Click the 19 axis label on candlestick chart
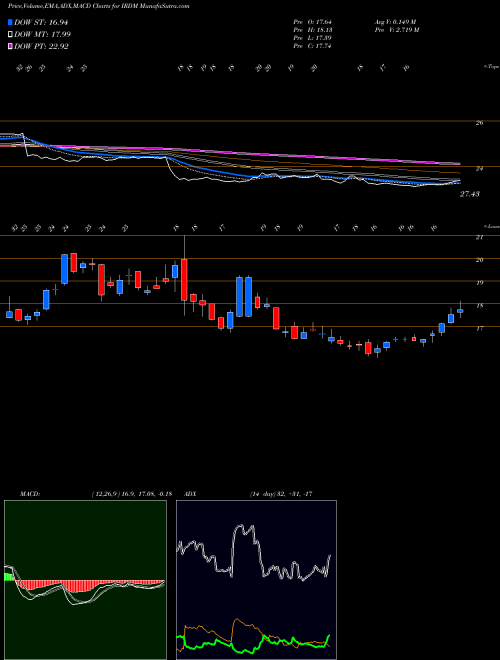Screen dimensions: 500x660 click(x=479, y=283)
